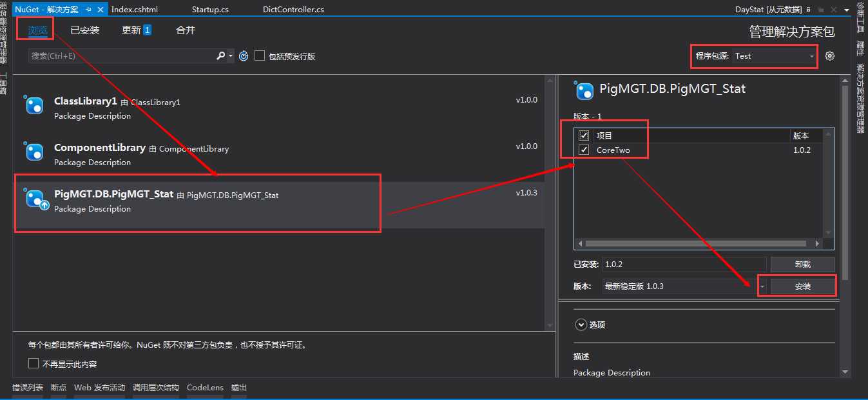This screenshot has width=868, height=400.
Task: Uncheck the CoreTwo project checkbox
Action: point(584,150)
